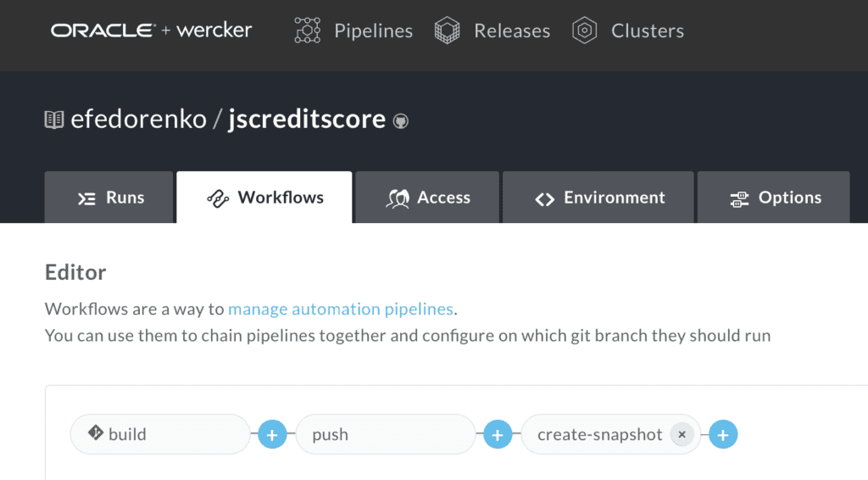Go to Releases in the top navigation
The image size is (868, 480).
pos(512,31)
